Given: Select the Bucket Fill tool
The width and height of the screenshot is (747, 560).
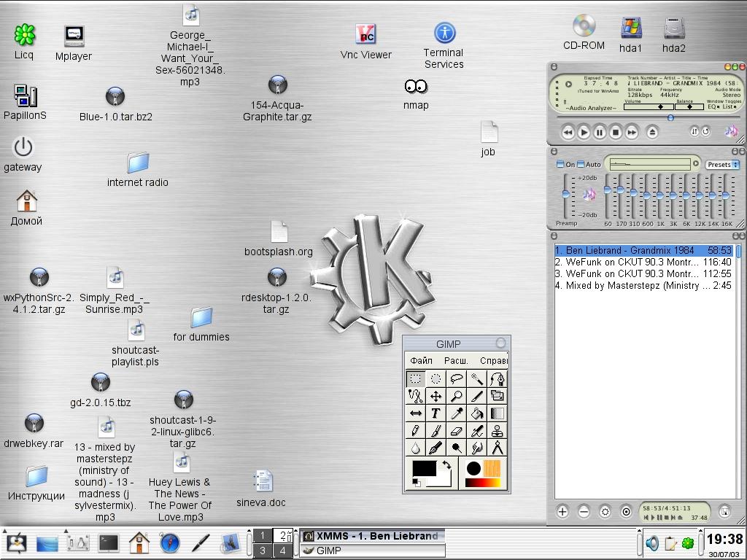Looking at the screenshot, I should click(x=477, y=413).
